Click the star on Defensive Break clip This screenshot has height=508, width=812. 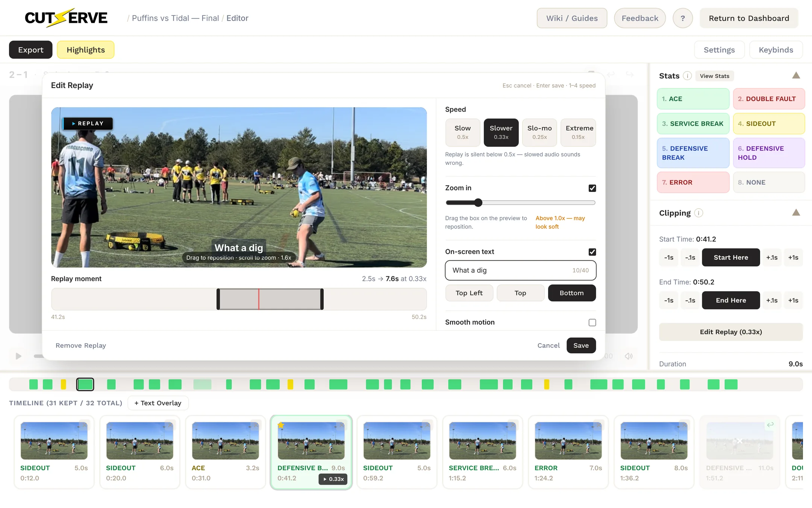point(281,426)
